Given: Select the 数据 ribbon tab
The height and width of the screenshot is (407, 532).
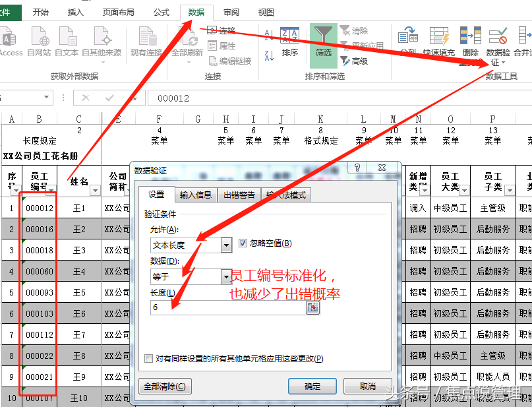Looking at the screenshot, I should (196, 13).
